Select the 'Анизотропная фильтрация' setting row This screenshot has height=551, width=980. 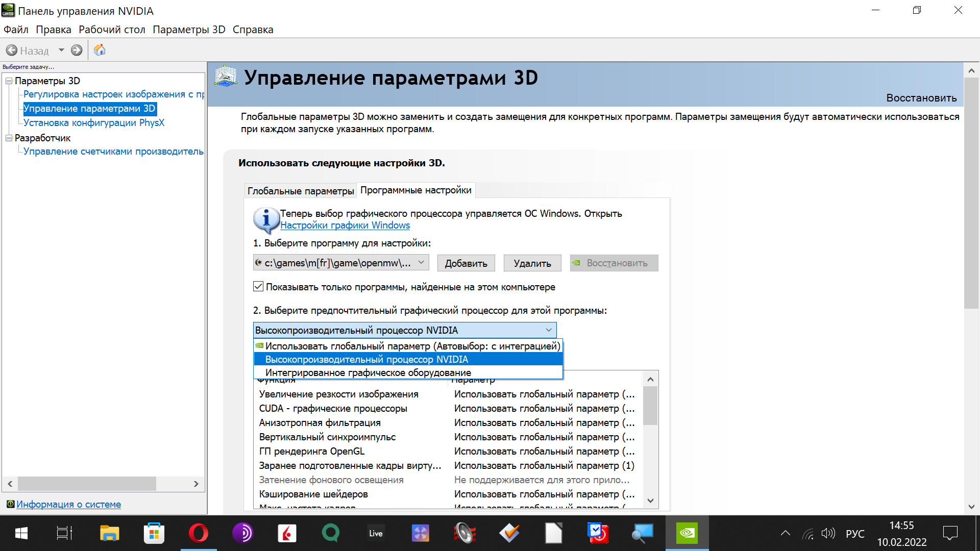click(x=447, y=423)
